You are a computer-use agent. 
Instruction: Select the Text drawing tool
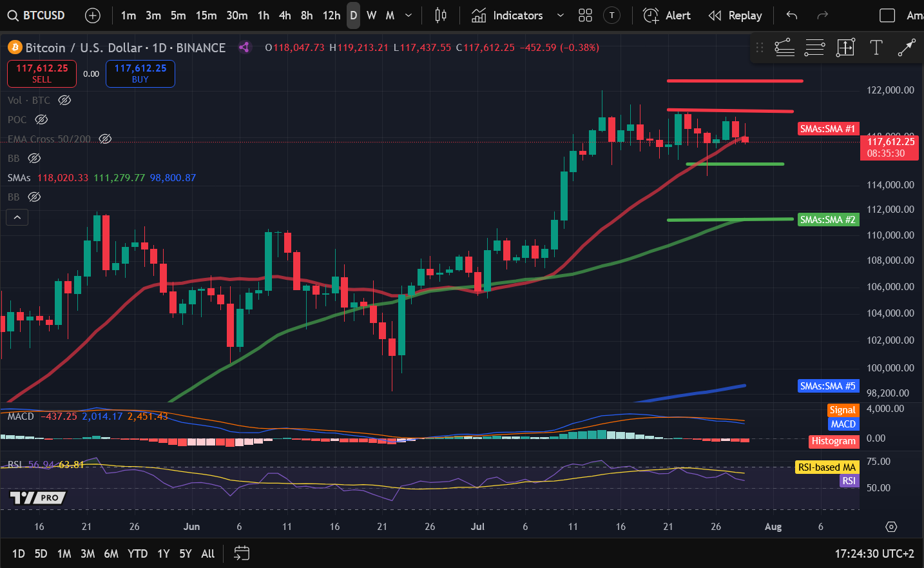876,47
